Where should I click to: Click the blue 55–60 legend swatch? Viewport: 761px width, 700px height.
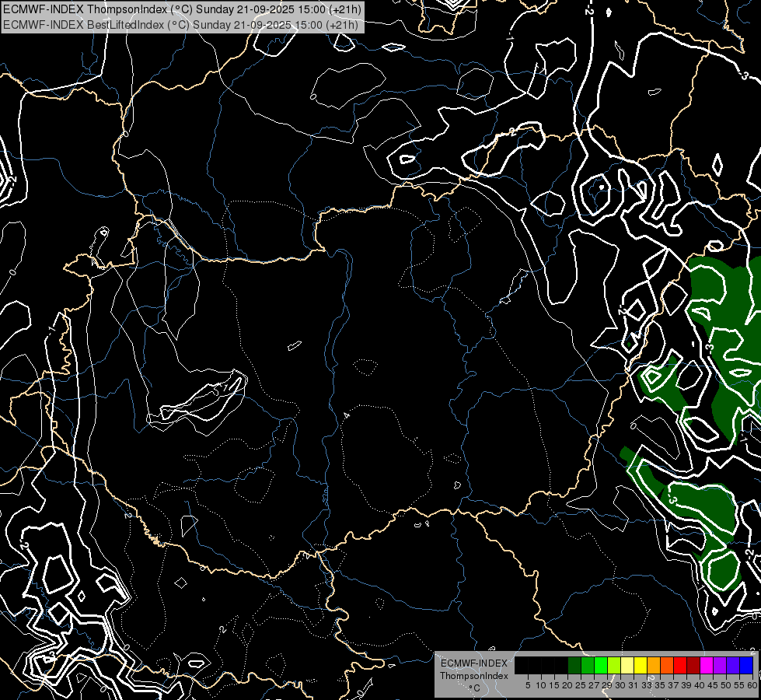coord(746,665)
